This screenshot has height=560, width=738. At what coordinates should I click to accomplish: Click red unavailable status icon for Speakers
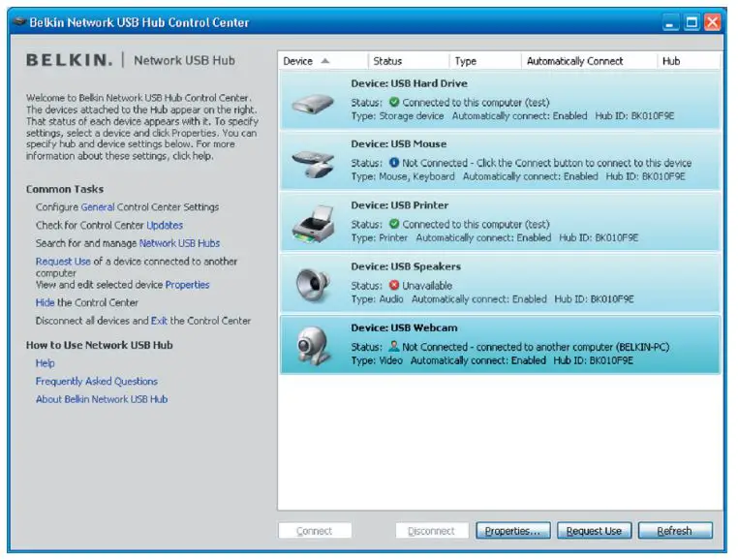(x=394, y=285)
